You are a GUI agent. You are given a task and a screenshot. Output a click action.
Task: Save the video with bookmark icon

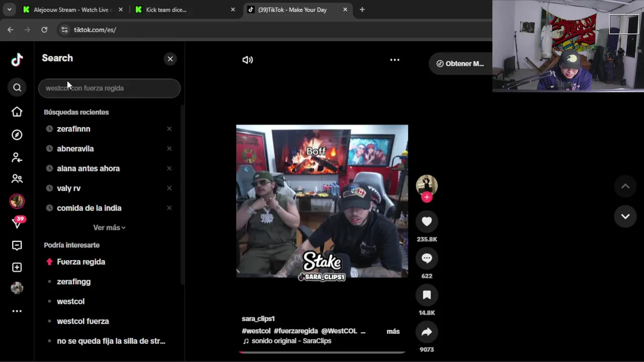pyautogui.click(x=427, y=295)
